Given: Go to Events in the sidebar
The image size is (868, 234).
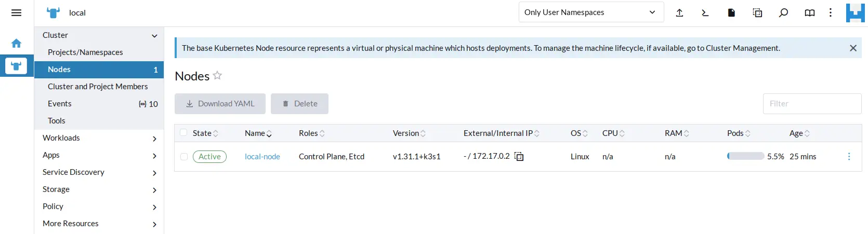Looking at the screenshot, I should [60, 104].
